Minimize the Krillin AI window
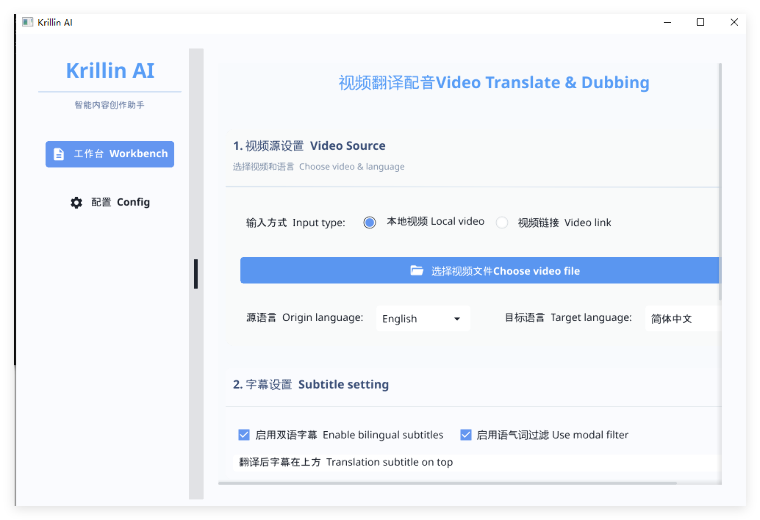 click(x=667, y=22)
